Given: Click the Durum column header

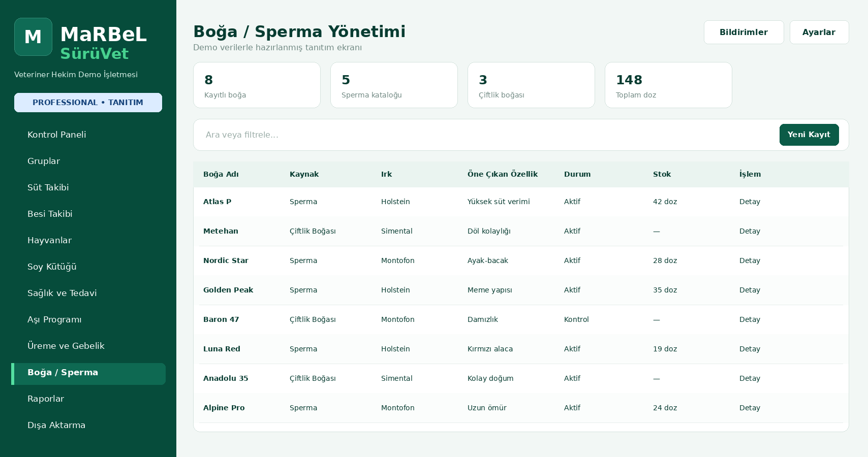Looking at the screenshot, I should (577, 174).
